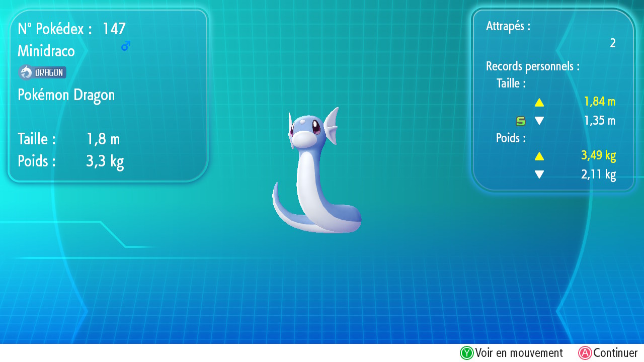Click the yellow up triangle beside 3,49 kg
This screenshot has height=362, width=644.
pyautogui.click(x=539, y=156)
